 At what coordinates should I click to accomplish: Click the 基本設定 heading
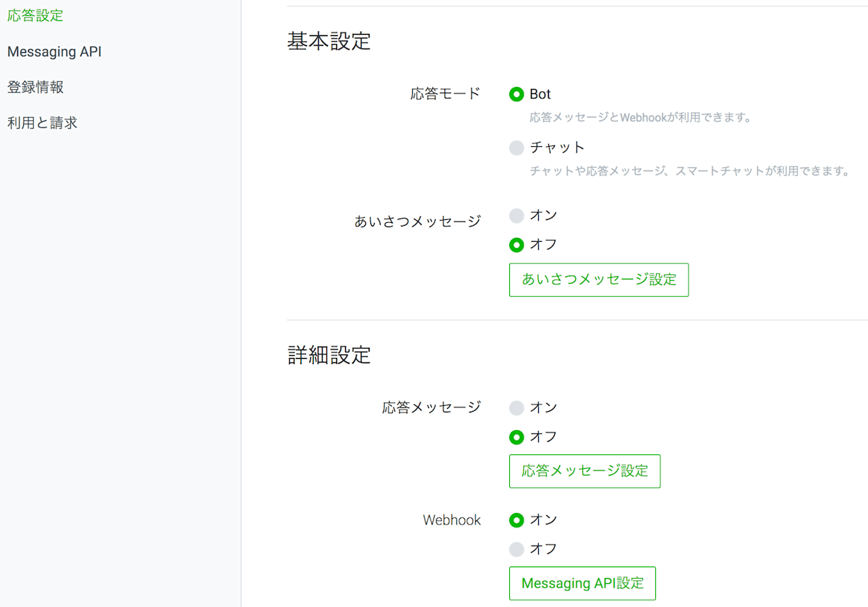pos(329,41)
